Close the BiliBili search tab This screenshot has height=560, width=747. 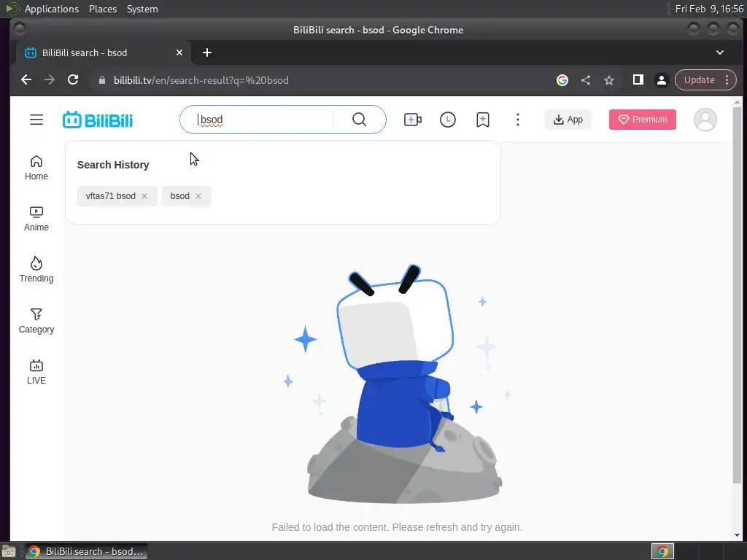pos(179,52)
